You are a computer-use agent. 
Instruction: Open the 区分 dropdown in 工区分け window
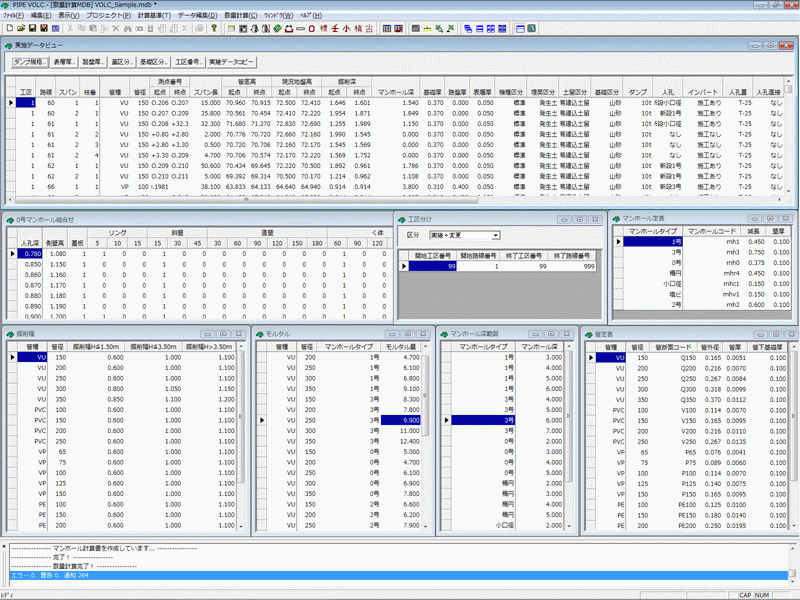point(497,235)
